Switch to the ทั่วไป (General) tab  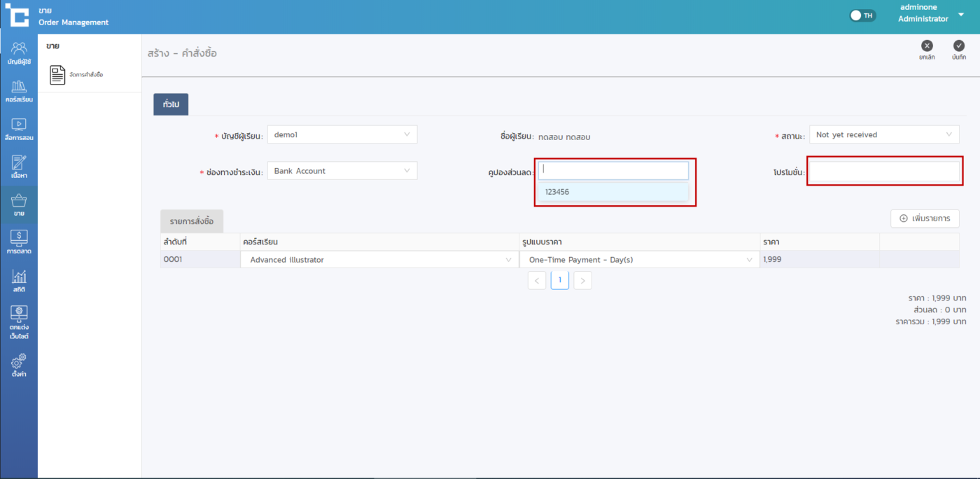pos(171,104)
